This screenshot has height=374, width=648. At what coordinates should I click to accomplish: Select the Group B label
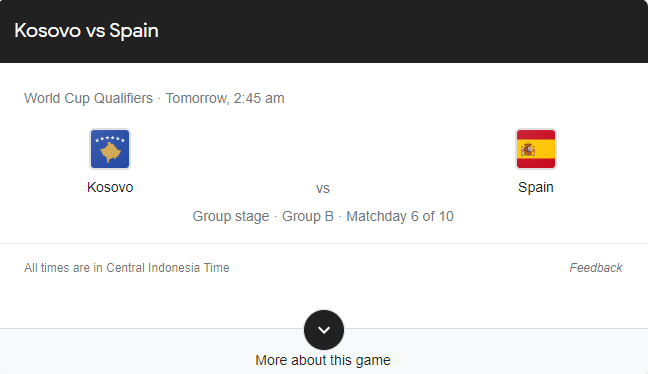click(307, 217)
